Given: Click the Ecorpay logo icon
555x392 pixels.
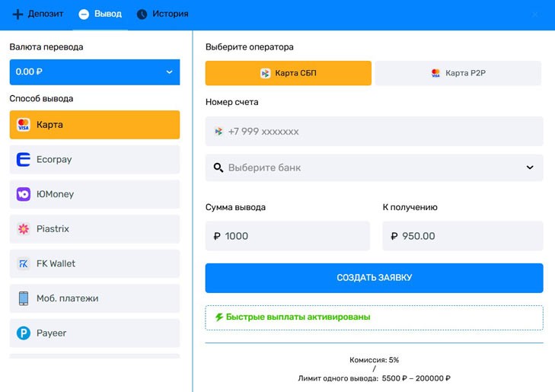Looking at the screenshot, I should pos(23,160).
